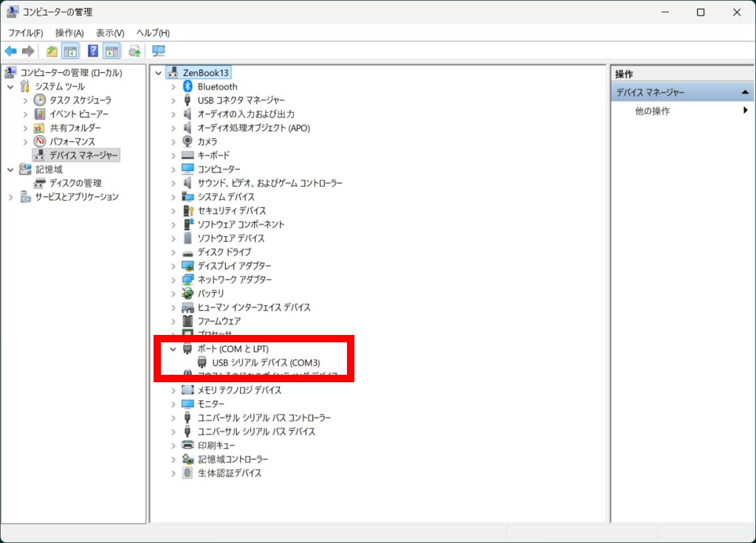Open the 表示(V) menu

[x=110, y=33]
